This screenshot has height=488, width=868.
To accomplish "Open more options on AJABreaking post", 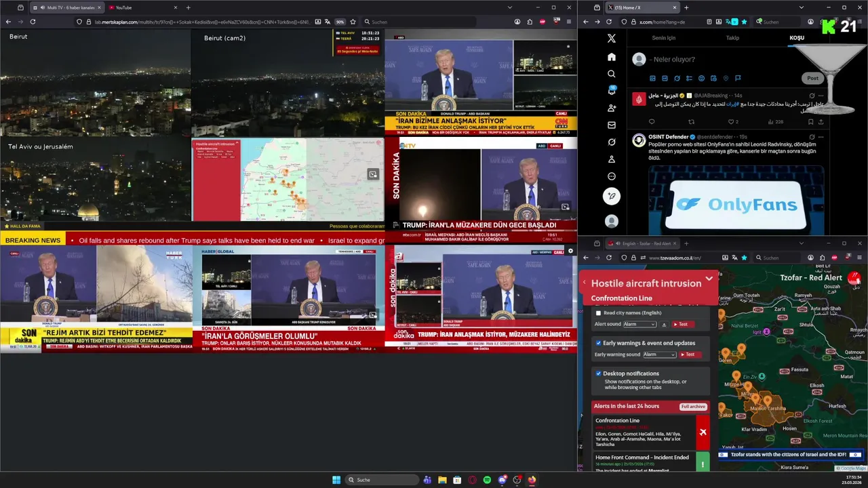I will [821, 96].
